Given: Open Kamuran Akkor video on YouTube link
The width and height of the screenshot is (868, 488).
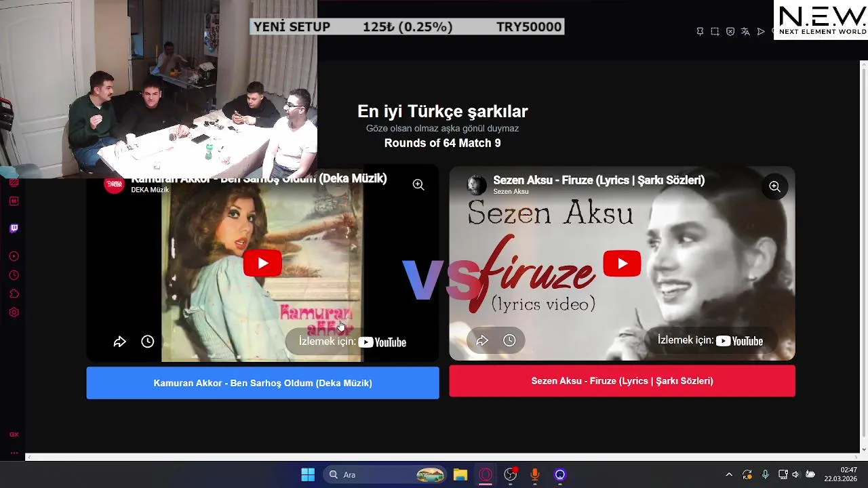Looking at the screenshot, I should tap(352, 342).
